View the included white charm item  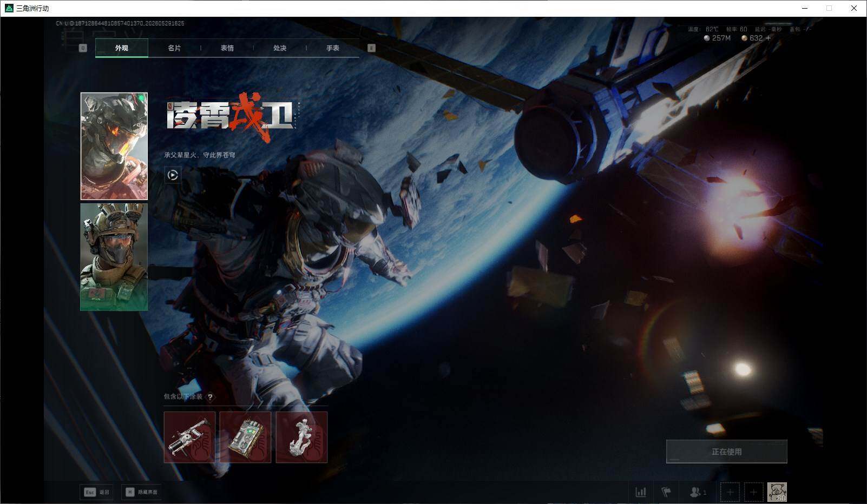click(x=301, y=437)
